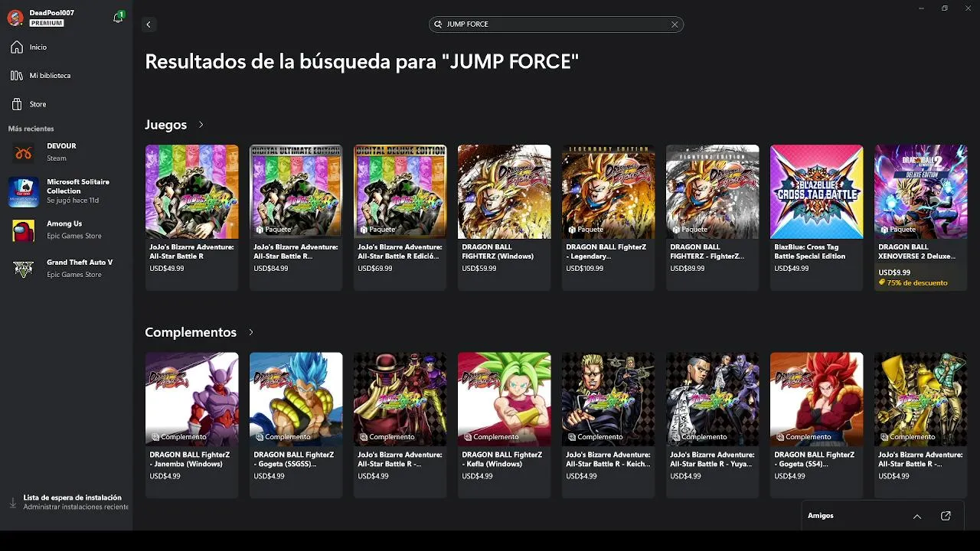The image size is (980, 551).
Task: Open DRAGON BALL FIGHTERZ (Windows) card
Action: [x=504, y=217]
